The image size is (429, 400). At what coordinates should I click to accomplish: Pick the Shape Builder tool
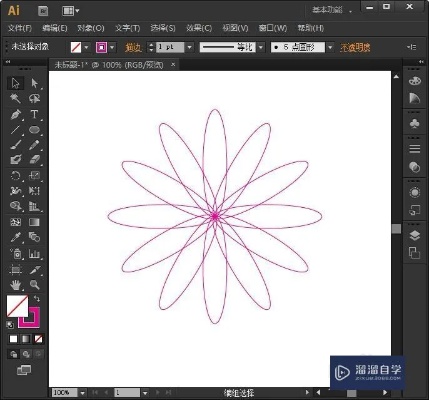tap(15, 206)
